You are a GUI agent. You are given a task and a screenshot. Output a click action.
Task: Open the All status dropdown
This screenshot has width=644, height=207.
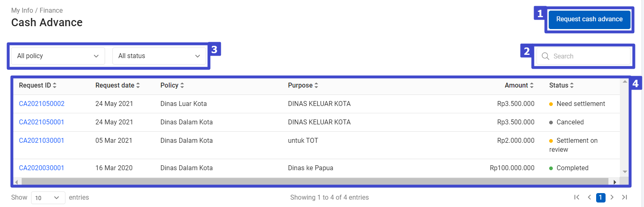pyautogui.click(x=159, y=56)
